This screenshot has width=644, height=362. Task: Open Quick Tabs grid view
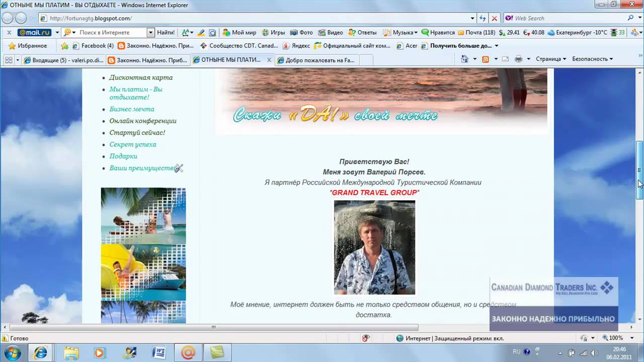click(9, 60)
